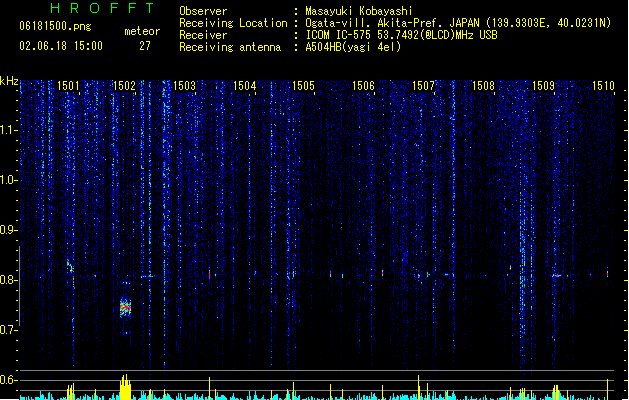Viewport: 629px width, 400px height.
Task: Click the HROFFT title text
Action: click(x=102, y=8)
